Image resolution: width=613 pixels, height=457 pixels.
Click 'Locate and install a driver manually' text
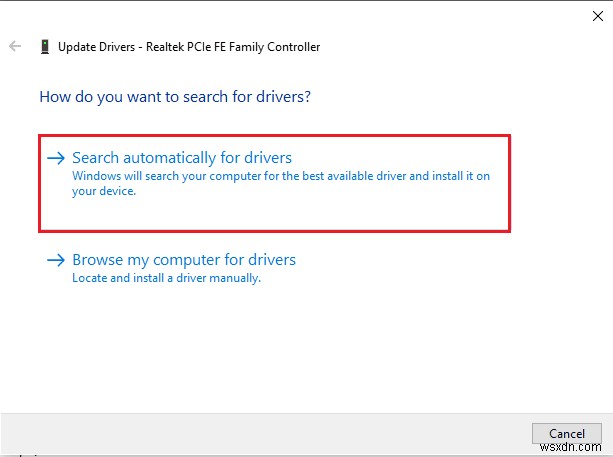point(166,278)
